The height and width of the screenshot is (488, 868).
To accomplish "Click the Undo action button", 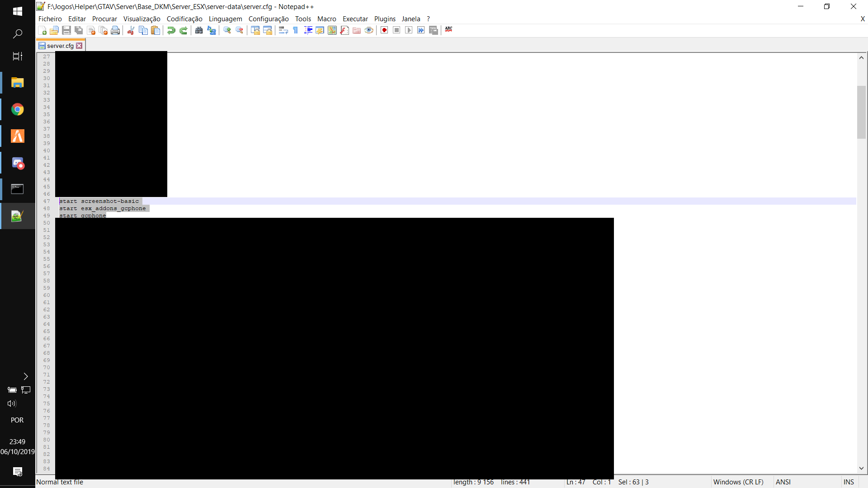I will [171, 30].
